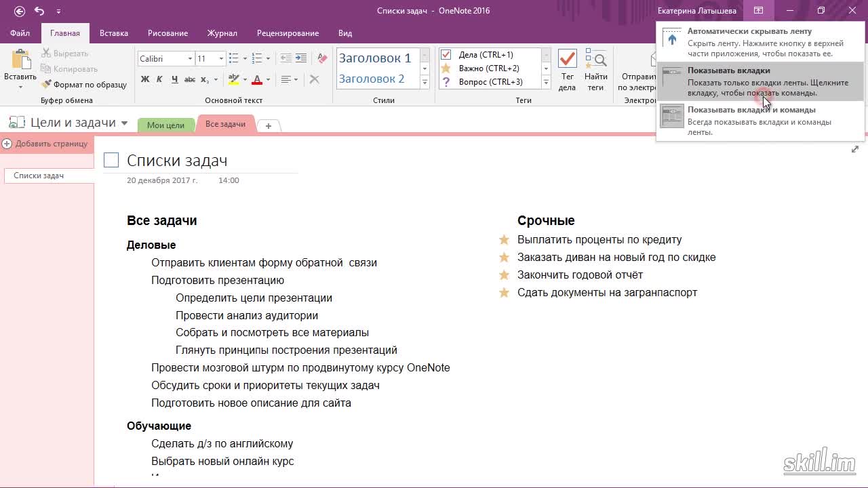Screen dimensions: 868x488
Task: Click the ribbon display options button
Action: point(759,11)
